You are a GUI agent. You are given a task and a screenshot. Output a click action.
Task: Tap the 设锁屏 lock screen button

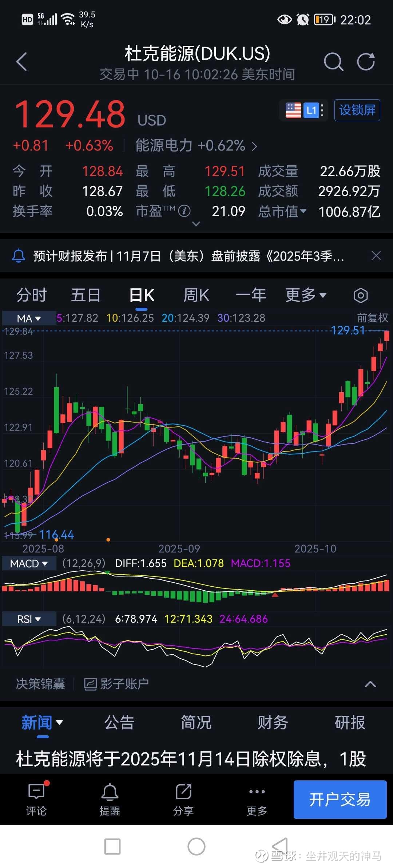(357, 110)
